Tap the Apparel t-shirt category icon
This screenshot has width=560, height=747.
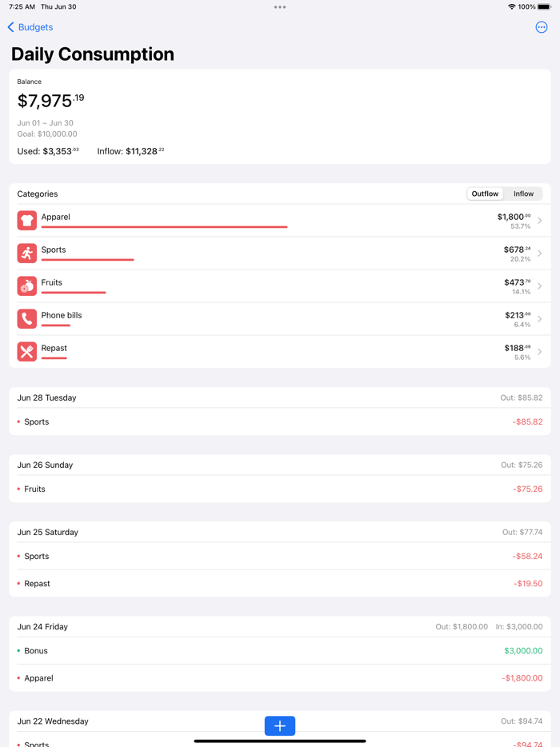pos(26,220)
